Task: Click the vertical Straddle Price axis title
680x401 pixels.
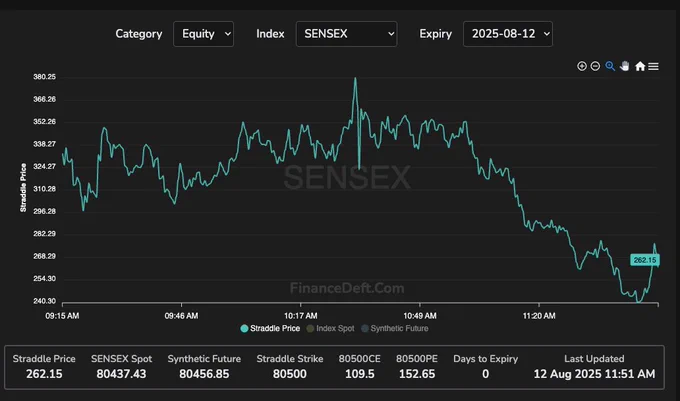Action: click(23, 188)
